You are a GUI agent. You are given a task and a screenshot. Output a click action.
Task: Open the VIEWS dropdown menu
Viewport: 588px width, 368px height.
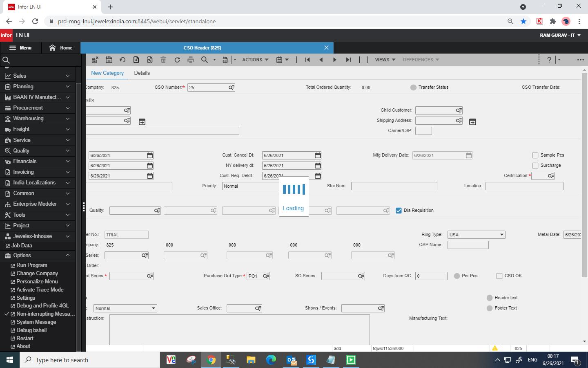coord(385,60)
